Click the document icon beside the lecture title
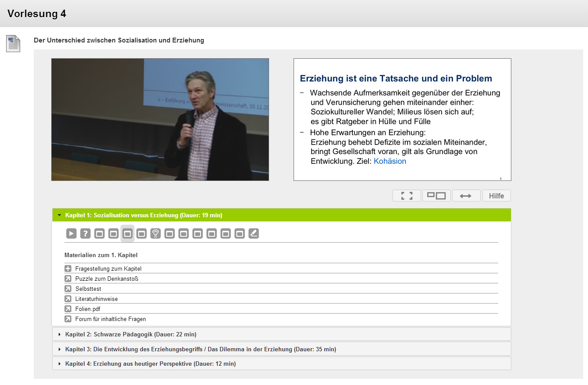588x385 pixels. [13, 44]
